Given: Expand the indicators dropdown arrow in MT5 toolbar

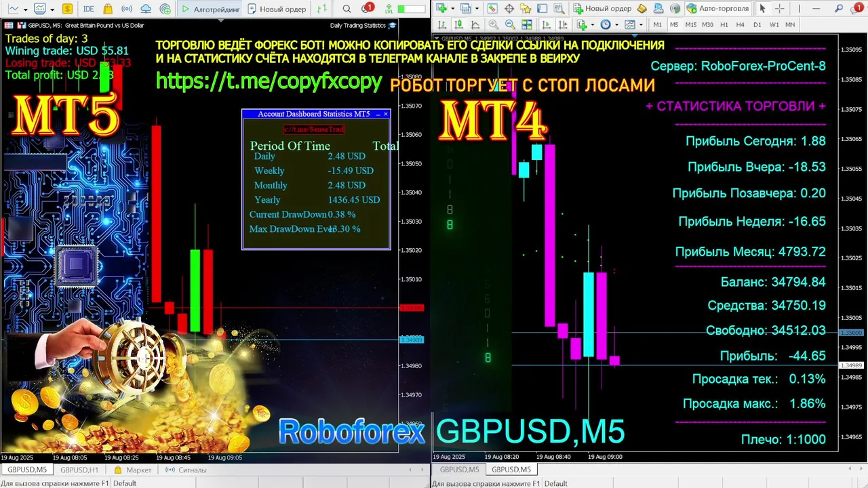Looking at the screenshot, I should tap(52, 9).
